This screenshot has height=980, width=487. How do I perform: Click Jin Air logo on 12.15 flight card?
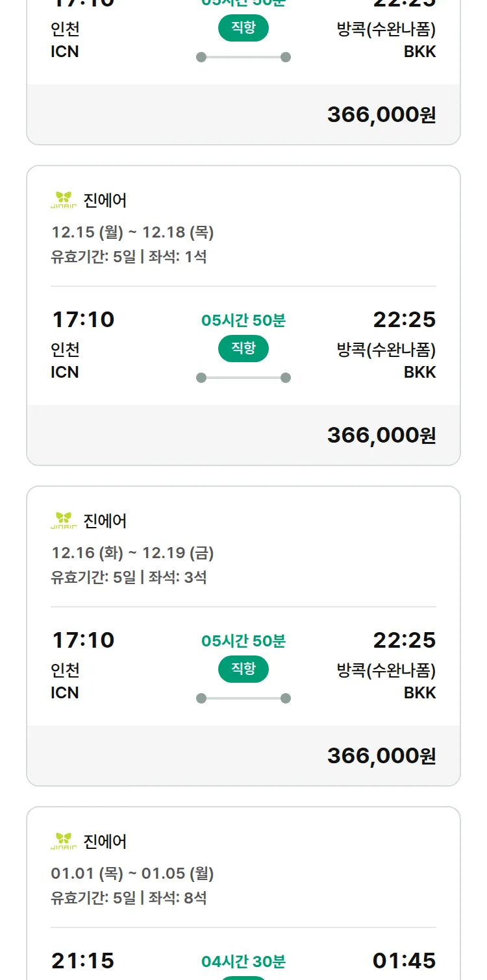coord(64,200)
